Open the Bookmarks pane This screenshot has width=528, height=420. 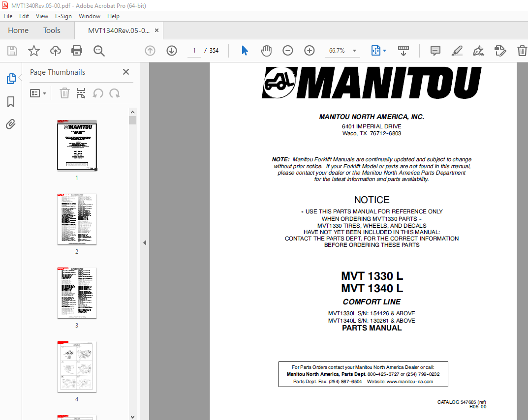pyautogui.click(x=11, y=102)
